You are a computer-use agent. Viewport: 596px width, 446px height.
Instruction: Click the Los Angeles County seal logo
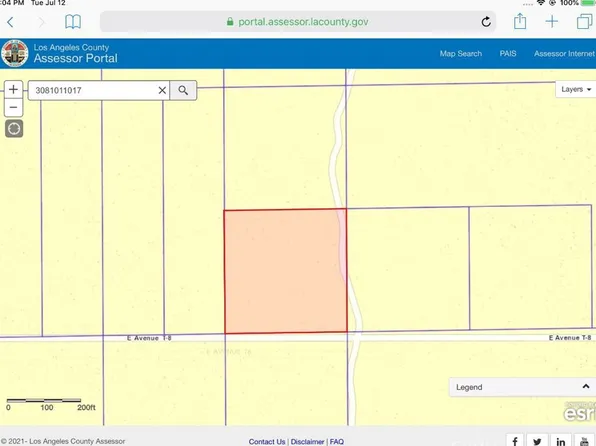[14, 53]
